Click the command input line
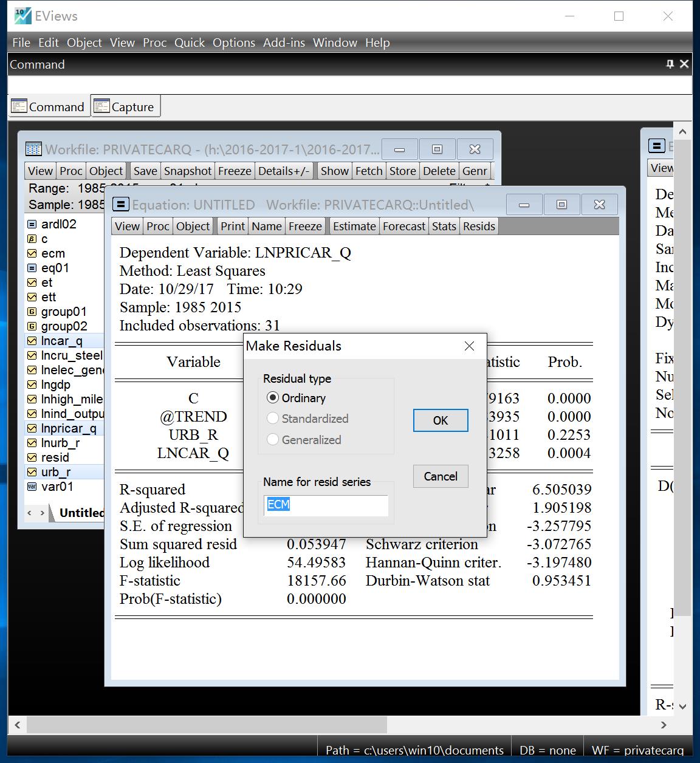700x763 pixels. pos(350,84)
